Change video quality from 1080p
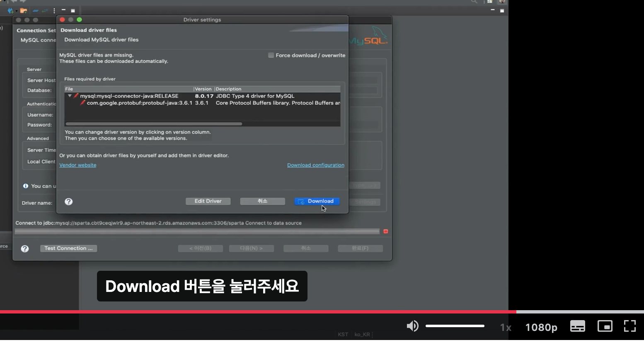 point(541,328)
